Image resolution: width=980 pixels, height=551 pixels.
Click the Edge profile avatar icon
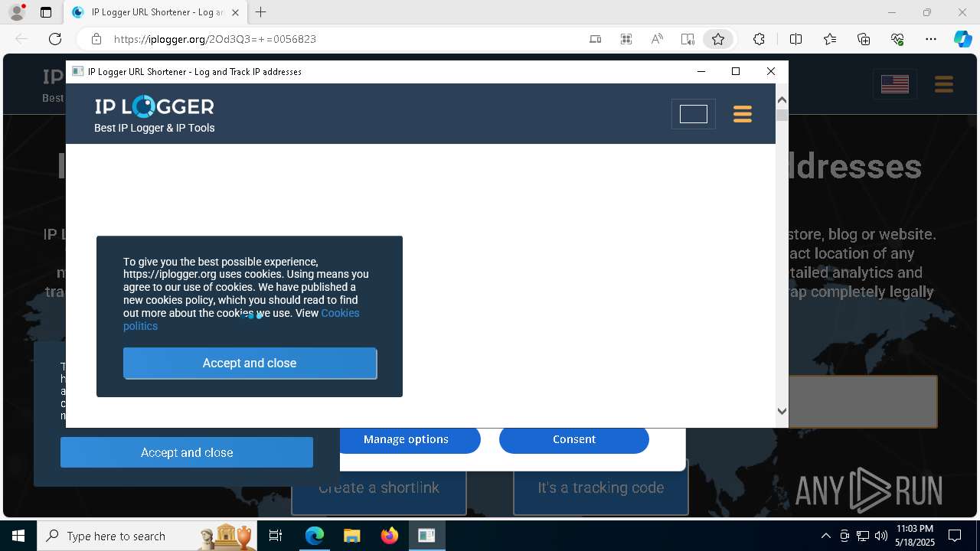coord(16,12)
